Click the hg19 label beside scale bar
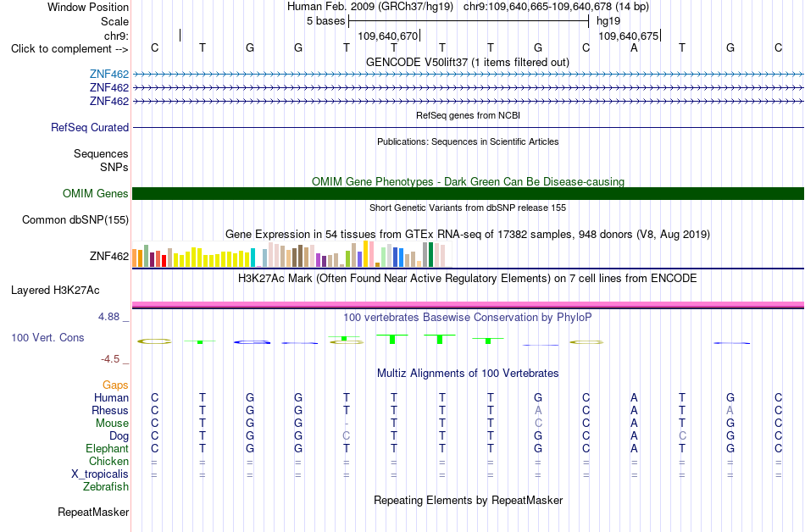The image size is (805, 532). 608,21
